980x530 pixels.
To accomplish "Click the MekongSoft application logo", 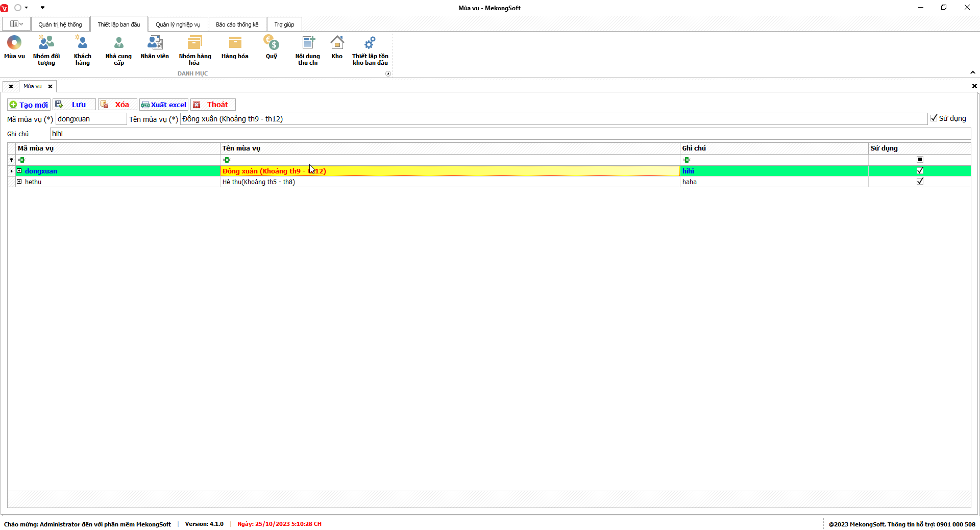I will tap(5, 8).
